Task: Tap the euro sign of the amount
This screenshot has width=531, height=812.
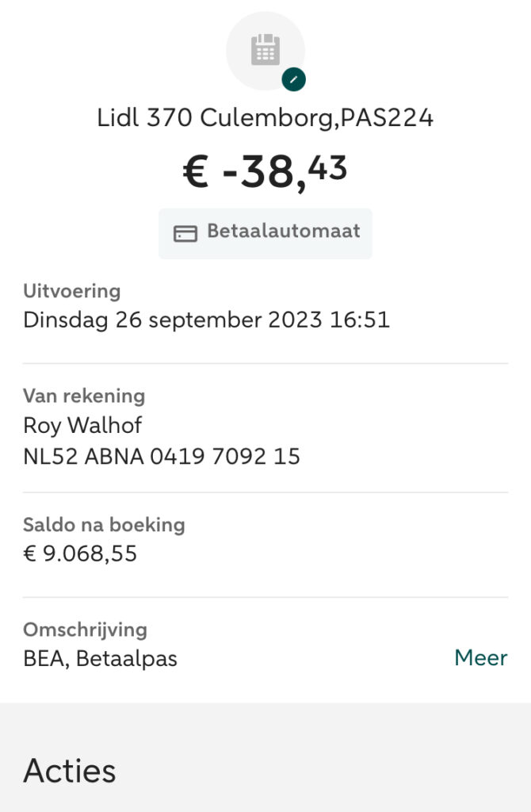Action: point(196,174)
